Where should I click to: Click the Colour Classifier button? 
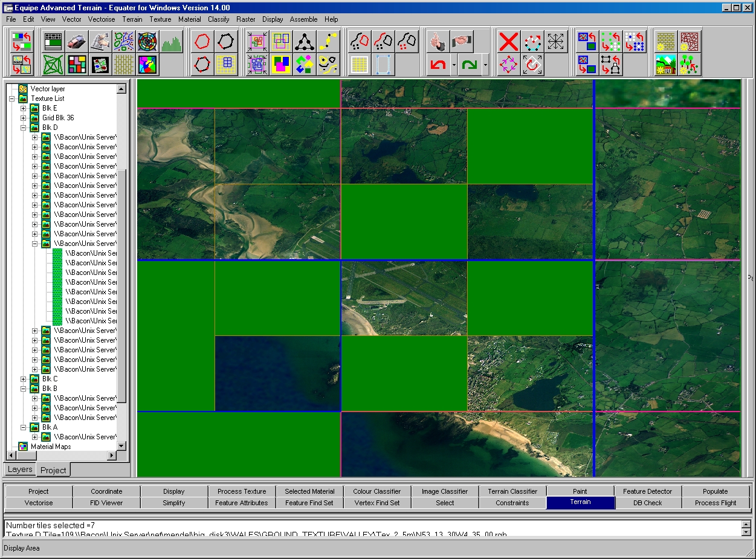click(x=377, y=491)
